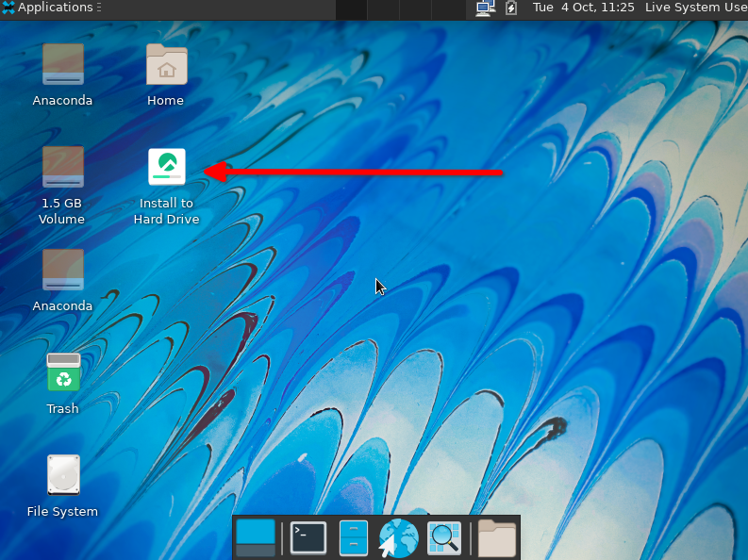Viewport: 748px width, 560px height.
Task: Click the panel handle beside Applications
Action: 99,8
